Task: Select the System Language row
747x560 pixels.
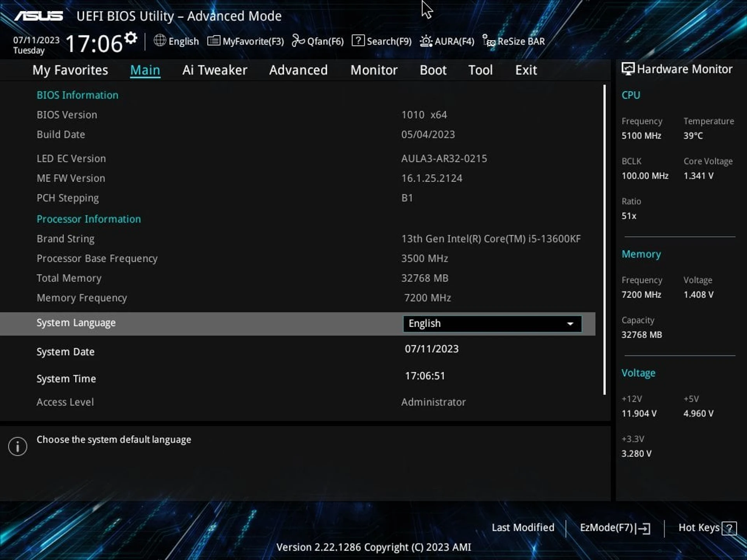Action: [x=298, y=324]
